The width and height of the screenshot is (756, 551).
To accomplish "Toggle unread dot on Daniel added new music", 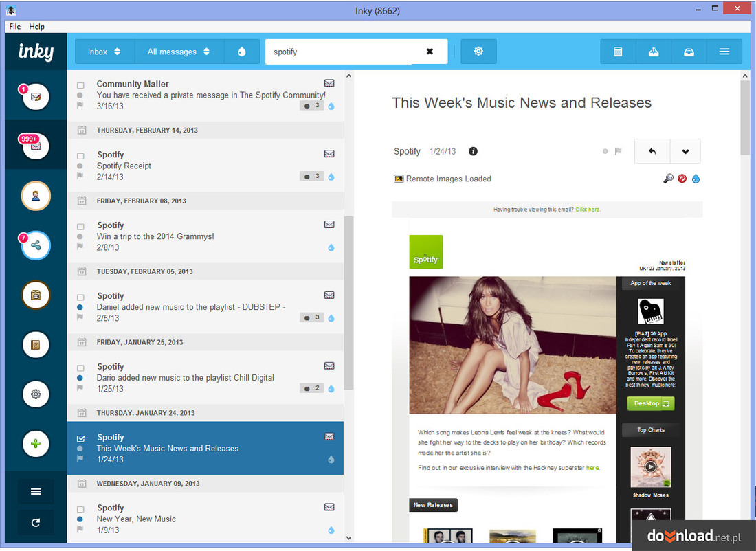I will (80, 307).
